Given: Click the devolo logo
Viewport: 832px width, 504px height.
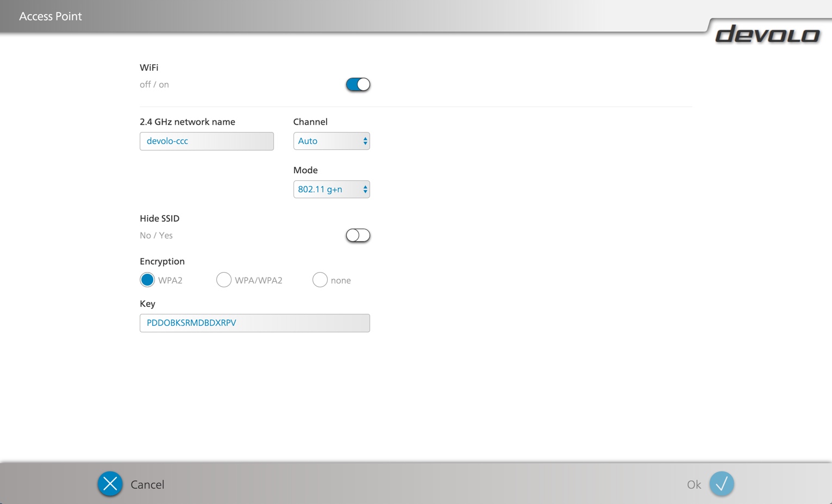Looking at the screenshot, I should click(x=767, y=34).
